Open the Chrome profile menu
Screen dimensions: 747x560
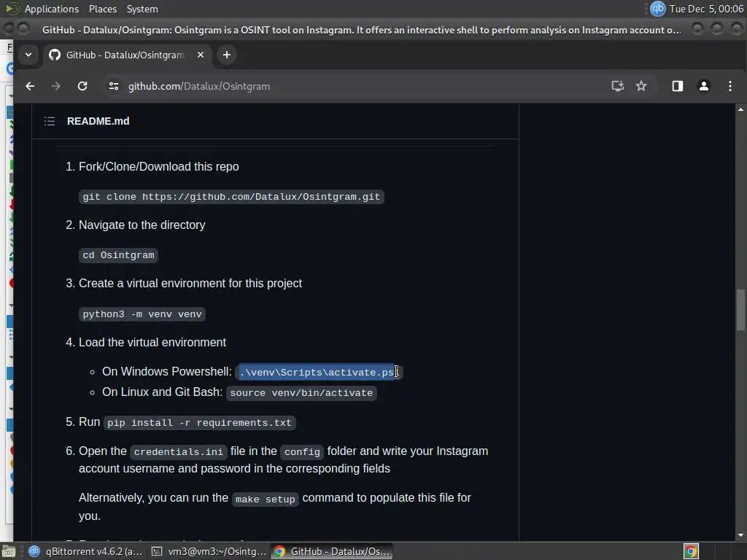click(x=704, y=86)
